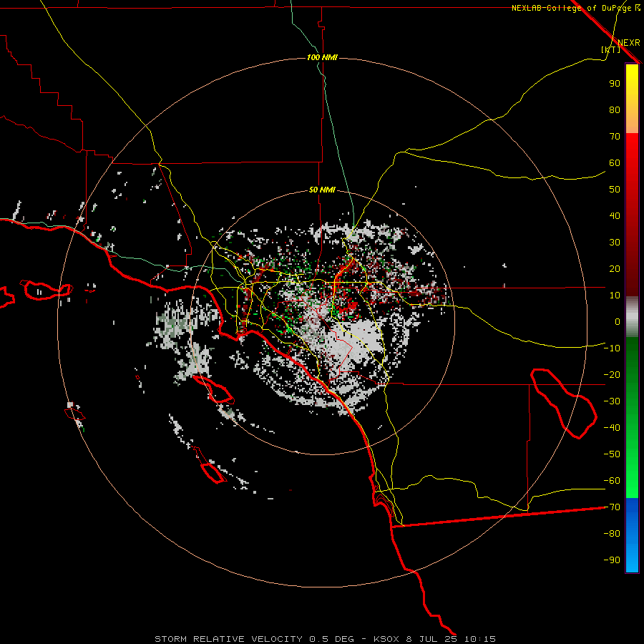Click the 0.5 DEG elevation text
The image size is (644, 644).
(x=331, y=639)
